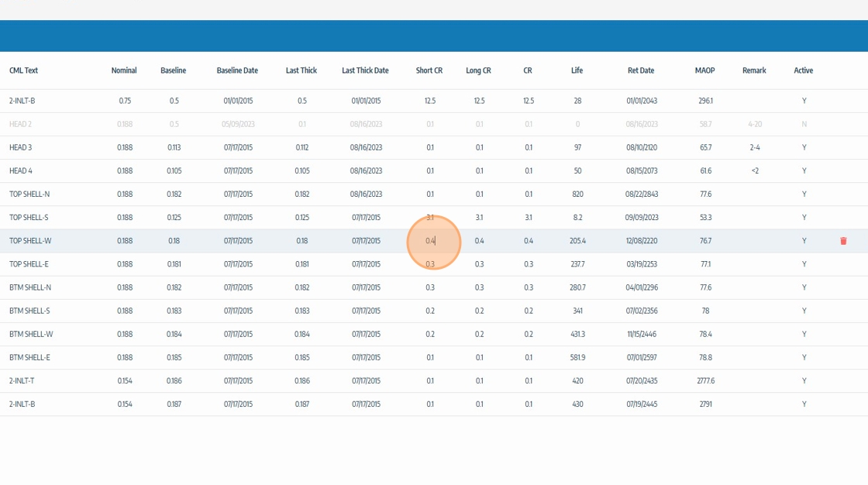868x485 pixels.
Task: Click Life value 8.2
Action: pos(577,217)
